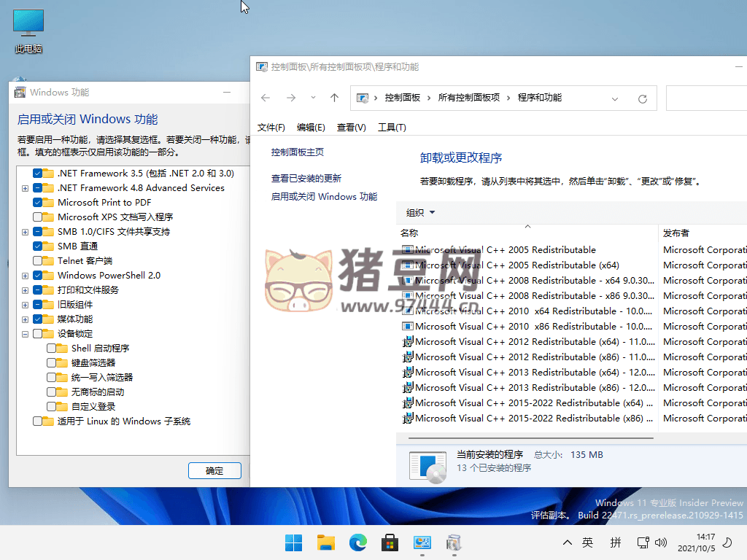Switch to Windows Features taskbar icon

coord(454,542)
